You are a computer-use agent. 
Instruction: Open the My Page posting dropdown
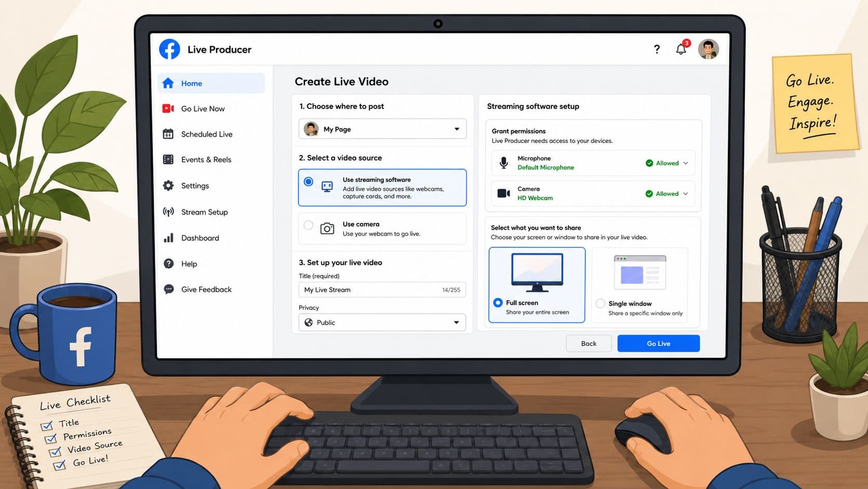click(383, 129)
